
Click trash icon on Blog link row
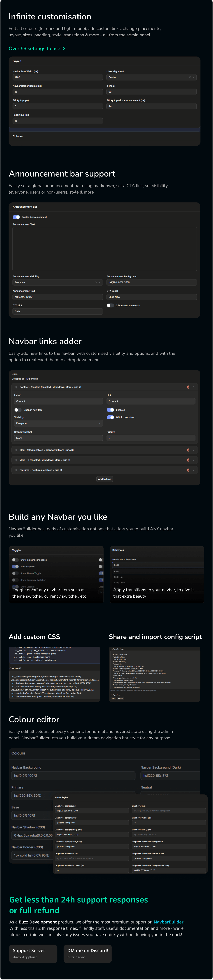(188, 450)
